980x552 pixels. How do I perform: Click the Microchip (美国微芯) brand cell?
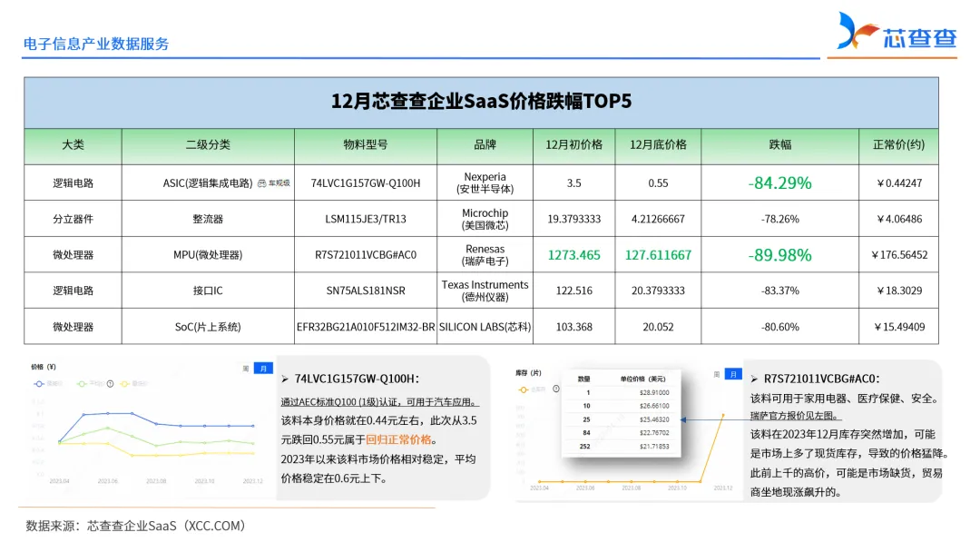485,220
